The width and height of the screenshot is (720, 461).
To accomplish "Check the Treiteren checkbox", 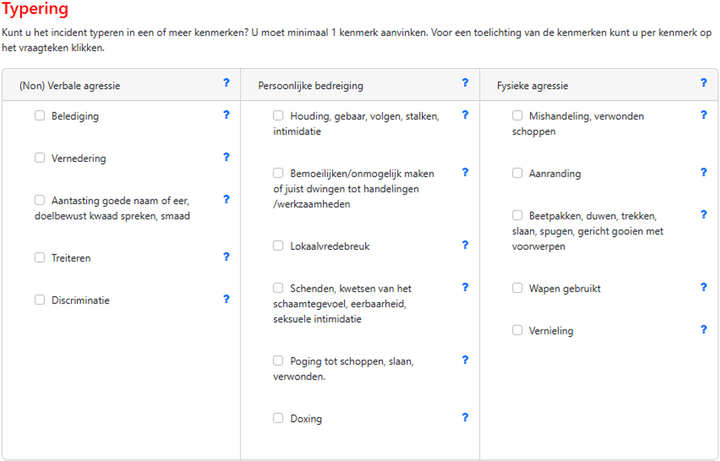I will [40, 258].
